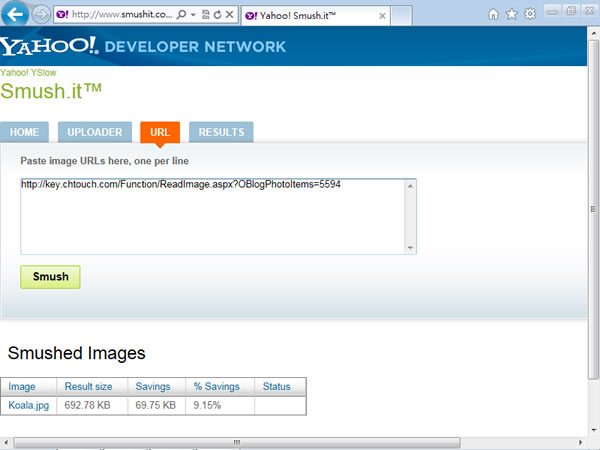Screen dimensions: 600x450
Task: Click the green Smush button
Action: [51, 277]
